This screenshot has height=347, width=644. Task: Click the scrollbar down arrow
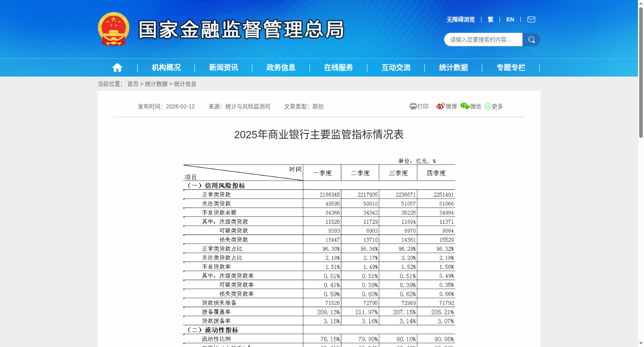641,343
